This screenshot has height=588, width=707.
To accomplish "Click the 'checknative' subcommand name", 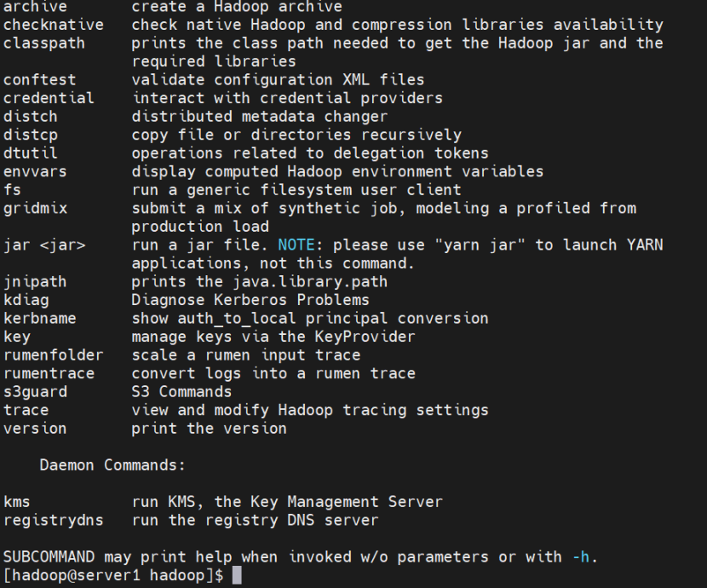I will 54,25.
